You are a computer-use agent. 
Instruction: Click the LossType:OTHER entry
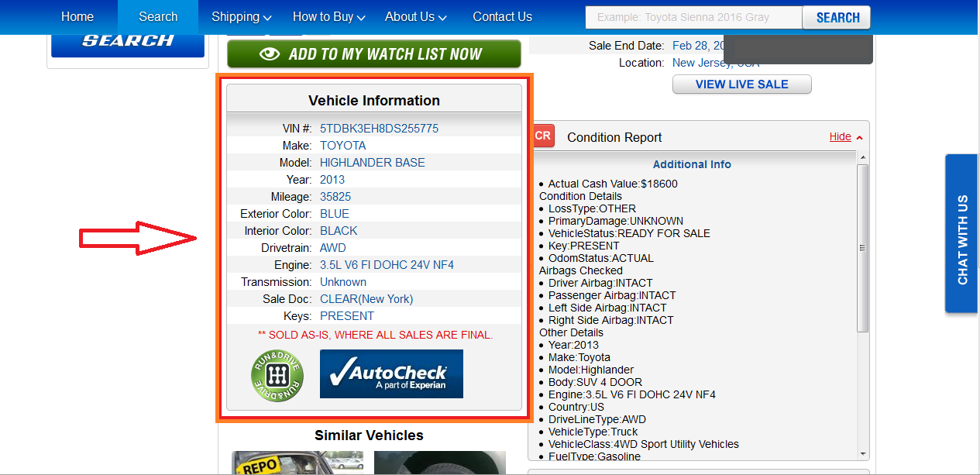click(592, 208)
